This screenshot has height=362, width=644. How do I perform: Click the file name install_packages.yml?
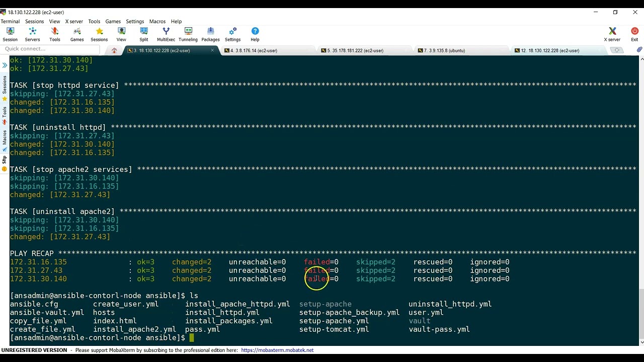(x=229, y=321)
